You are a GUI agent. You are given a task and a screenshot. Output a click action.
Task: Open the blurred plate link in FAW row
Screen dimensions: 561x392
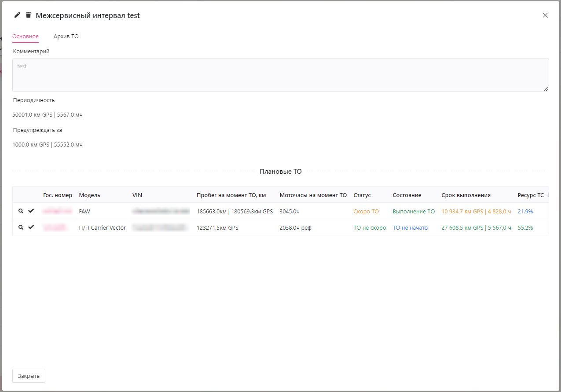tap(57, 211)
